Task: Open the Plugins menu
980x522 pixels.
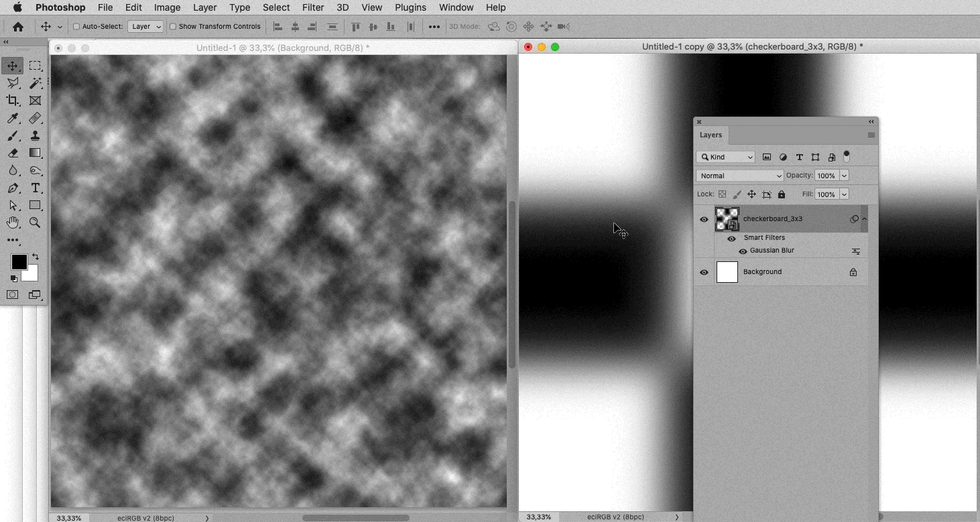Action: tap(410, 7)
